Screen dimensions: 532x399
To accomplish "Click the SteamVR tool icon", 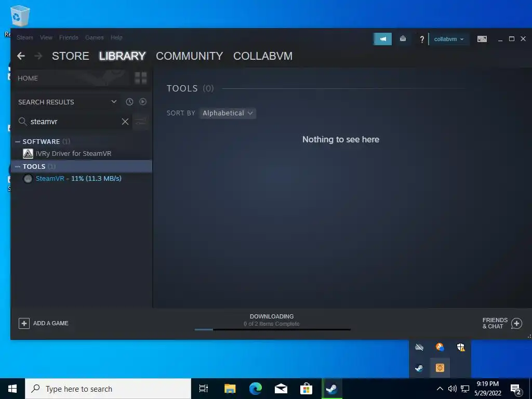I will coord(28,179).
